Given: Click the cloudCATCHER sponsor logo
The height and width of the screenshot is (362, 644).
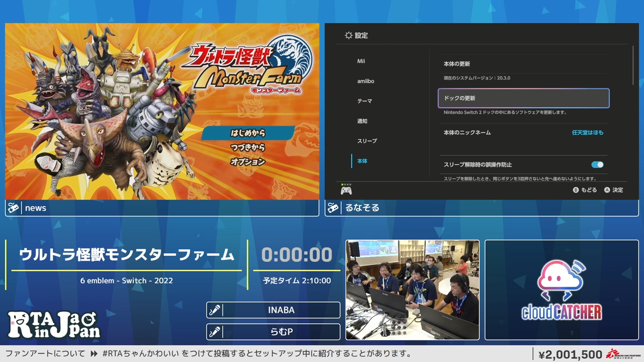Looking at the screenshot, I should coord(561,290).
